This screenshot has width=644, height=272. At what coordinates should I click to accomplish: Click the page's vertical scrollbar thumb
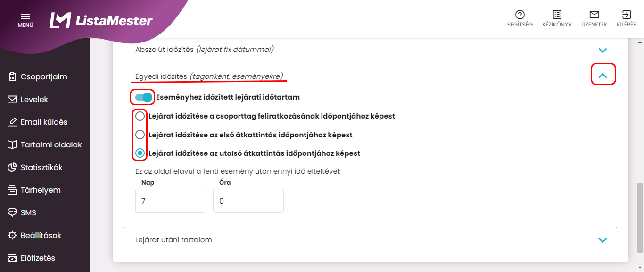(x=640, y=217)
